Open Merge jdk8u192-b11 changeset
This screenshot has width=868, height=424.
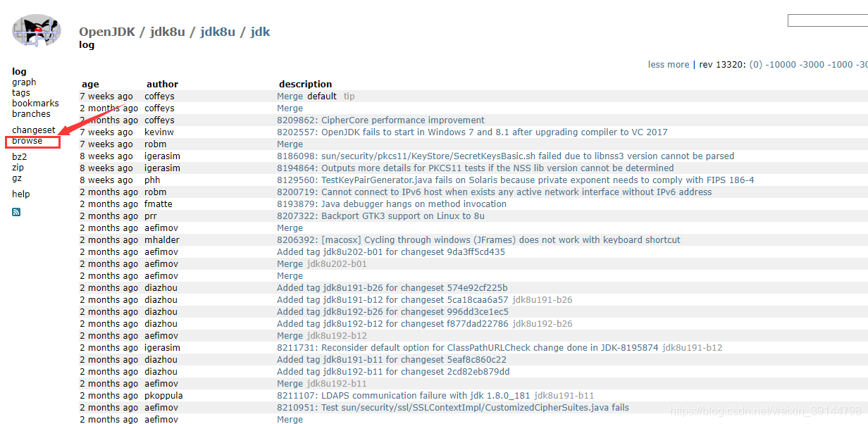(x=290, y=384)
